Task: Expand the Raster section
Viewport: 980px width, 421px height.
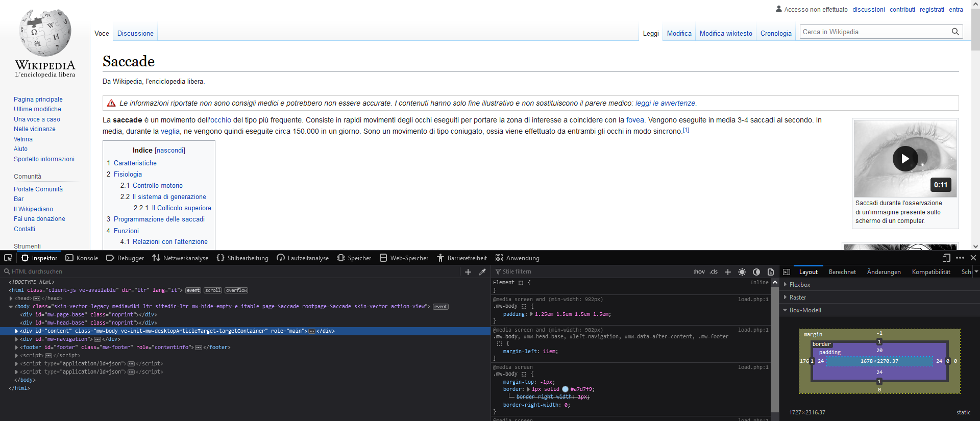Action: click(x=785, y=298)
